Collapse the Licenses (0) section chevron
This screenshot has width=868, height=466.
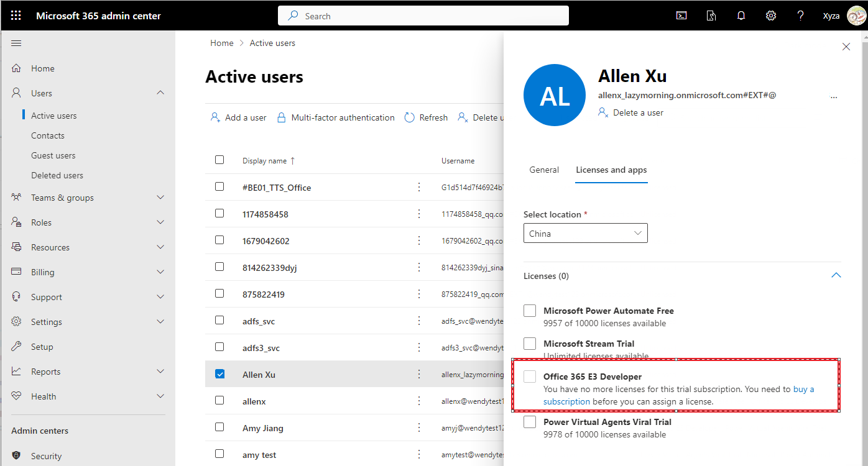(836, 275)
